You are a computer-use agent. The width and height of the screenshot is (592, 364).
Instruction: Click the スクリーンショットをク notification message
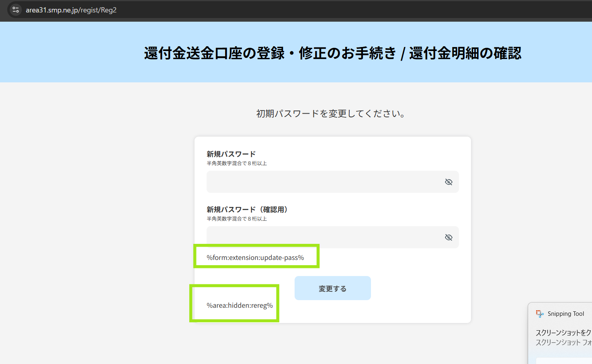point(563,333)
